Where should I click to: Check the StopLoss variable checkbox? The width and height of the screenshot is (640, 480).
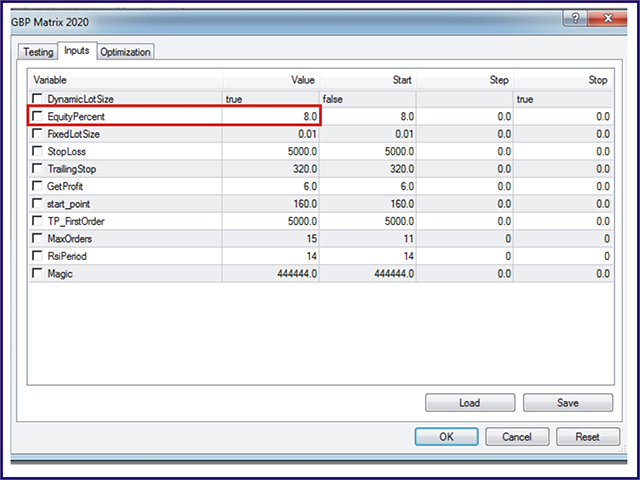tap(38, 153)
